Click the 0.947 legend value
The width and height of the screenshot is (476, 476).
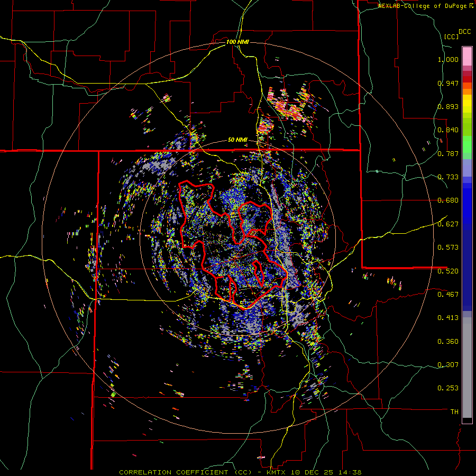(448, 83)
